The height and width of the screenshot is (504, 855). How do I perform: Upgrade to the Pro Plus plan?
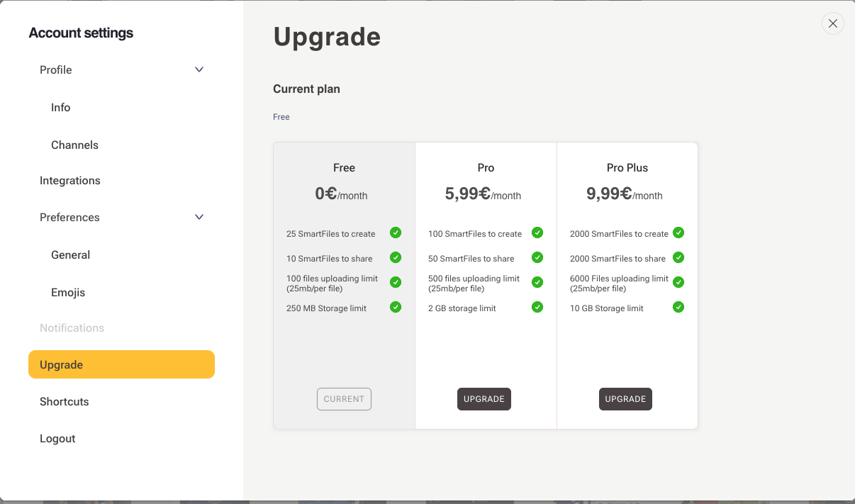pos(625,399)
